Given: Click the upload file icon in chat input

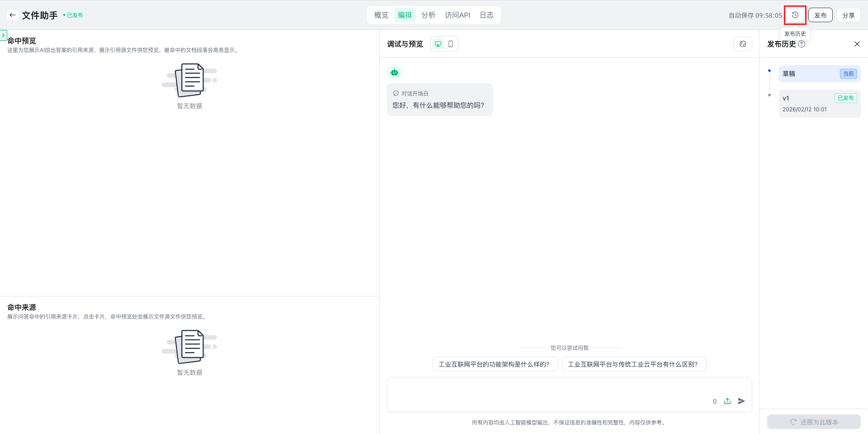Looking at the screenshot, I should 727,401.
